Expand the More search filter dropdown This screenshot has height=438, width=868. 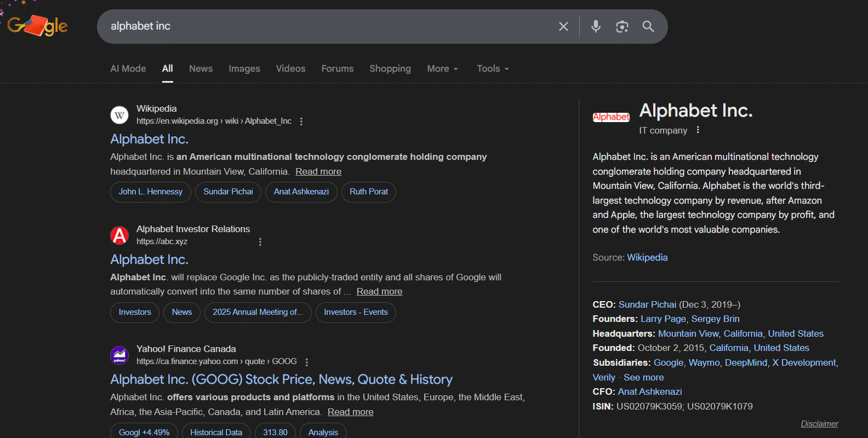(x=443, y=68)
